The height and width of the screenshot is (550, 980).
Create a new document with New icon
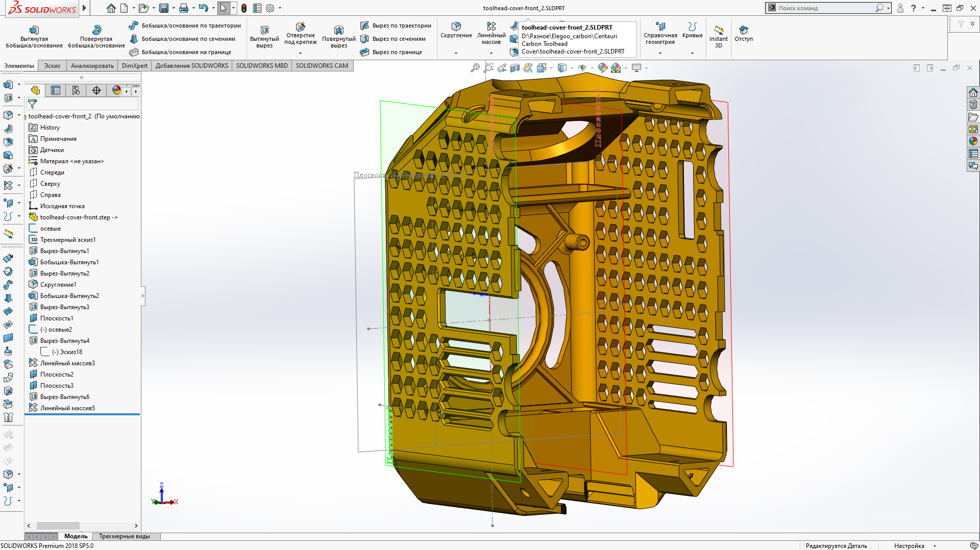click(x=125, y=8)
